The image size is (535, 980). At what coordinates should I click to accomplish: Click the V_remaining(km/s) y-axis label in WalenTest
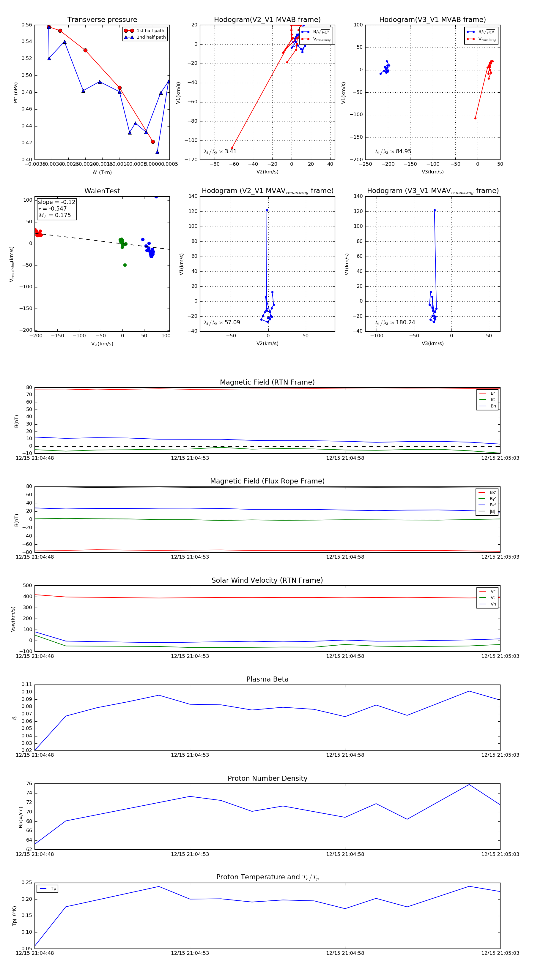tap(12, 264)
